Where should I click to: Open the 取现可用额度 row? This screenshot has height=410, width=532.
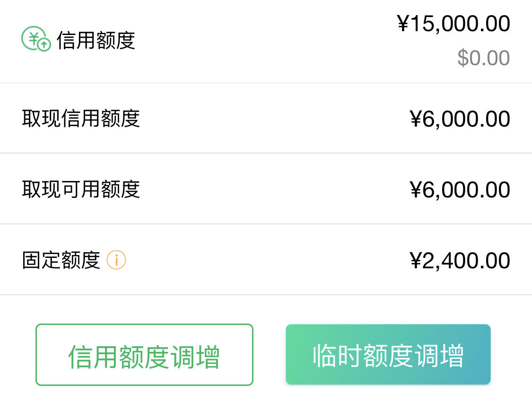click(266, 189)
